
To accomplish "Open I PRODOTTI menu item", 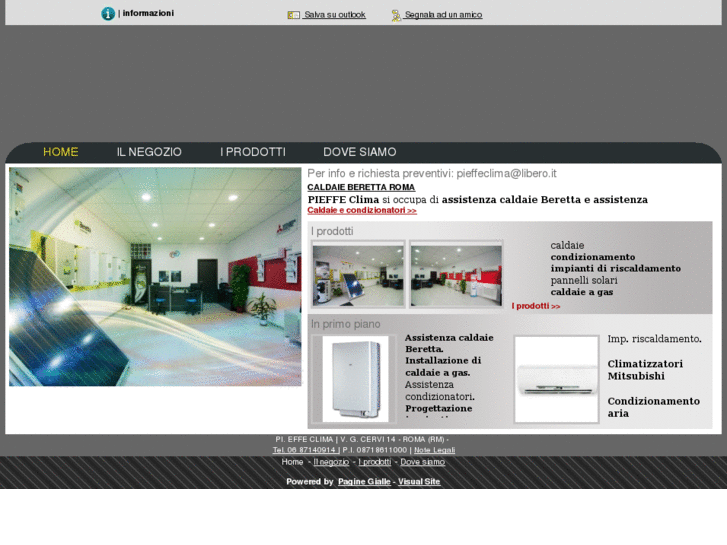I will (x=253, y=152).
